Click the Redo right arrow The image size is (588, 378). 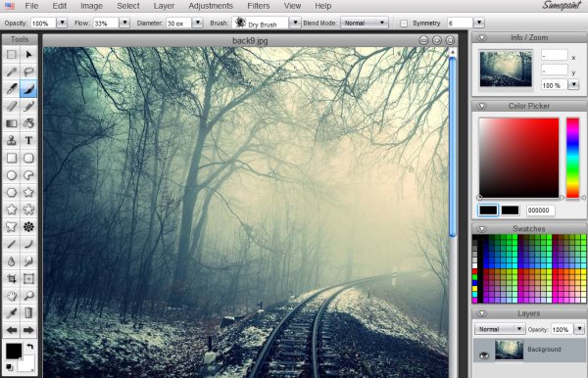click(x=28, y=330)
